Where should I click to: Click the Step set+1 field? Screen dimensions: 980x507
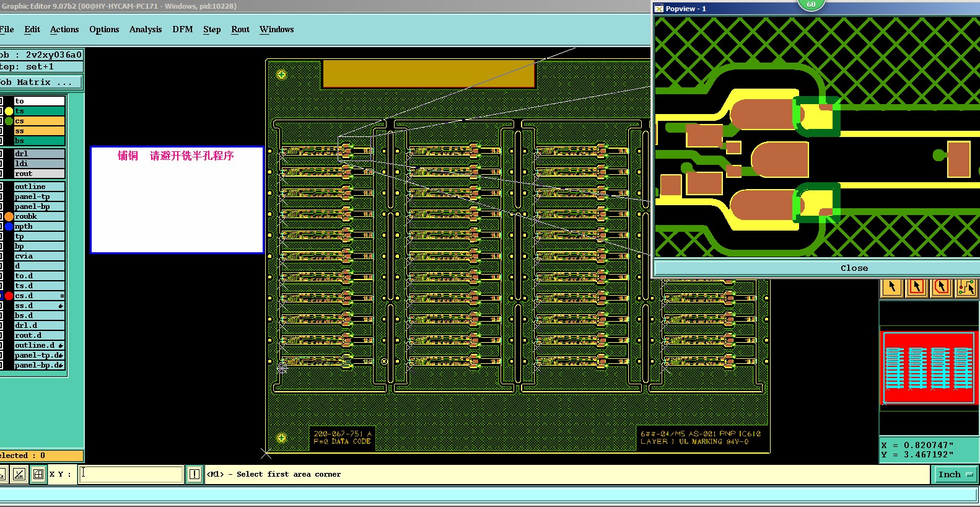pos(41,66)
